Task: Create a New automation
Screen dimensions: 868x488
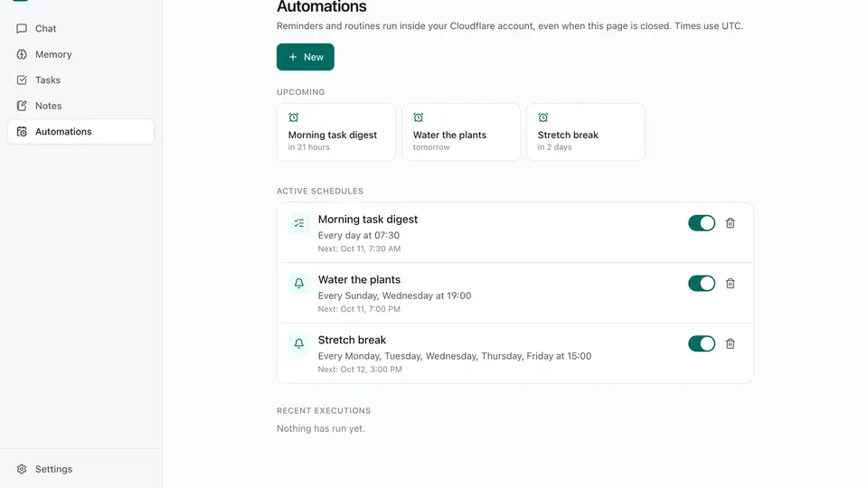Action: (x=306, y=57)
